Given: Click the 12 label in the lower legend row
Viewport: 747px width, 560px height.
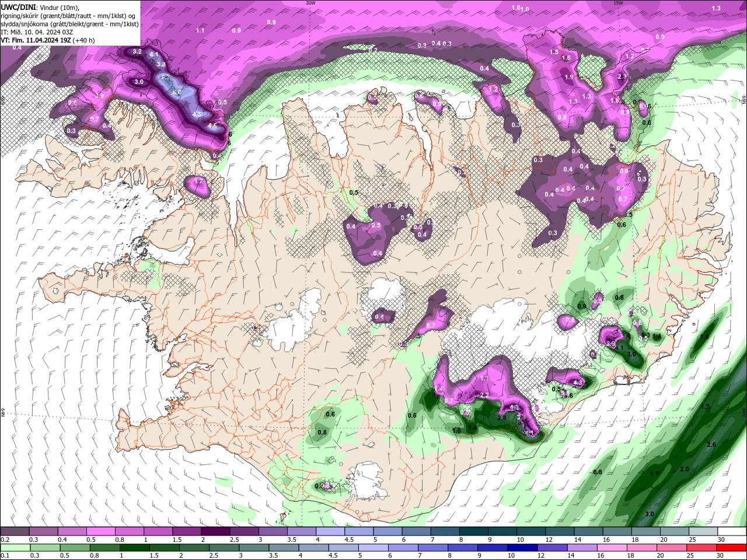Looking at the screenshot, I should pyautogui.click(x=541, y=556).
